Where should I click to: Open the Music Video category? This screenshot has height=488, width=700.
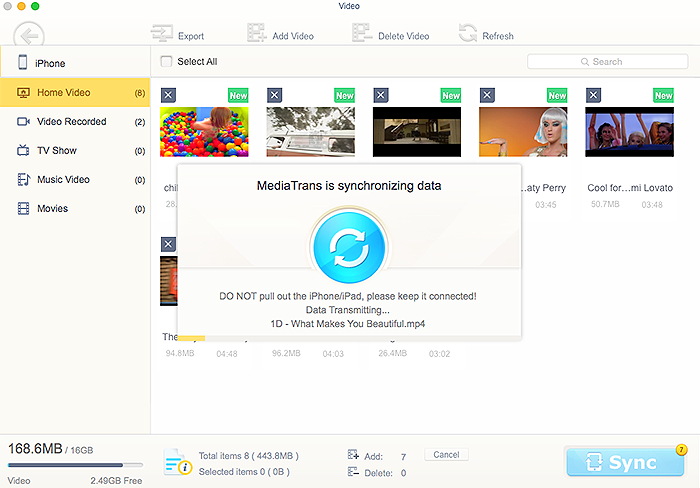(75, 179)
